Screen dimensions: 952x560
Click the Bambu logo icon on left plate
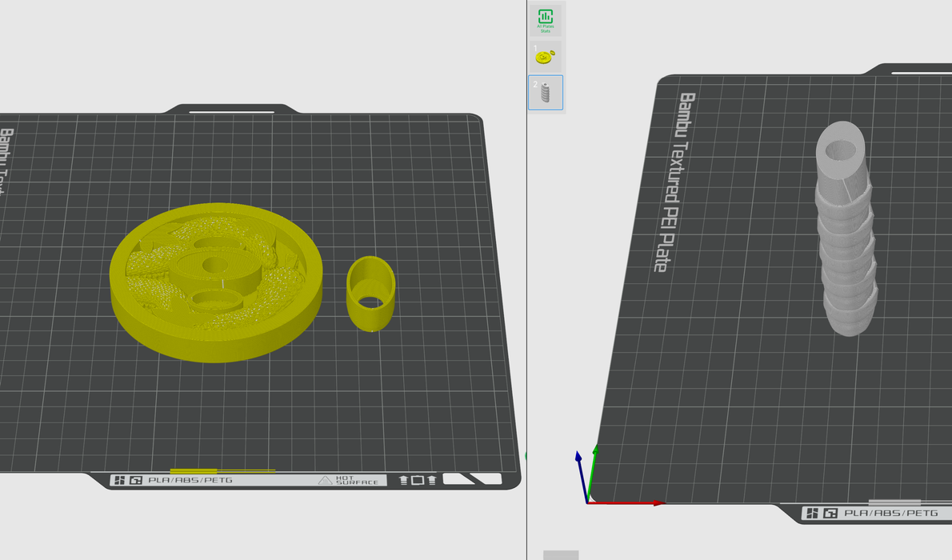(x=120, y=480)
